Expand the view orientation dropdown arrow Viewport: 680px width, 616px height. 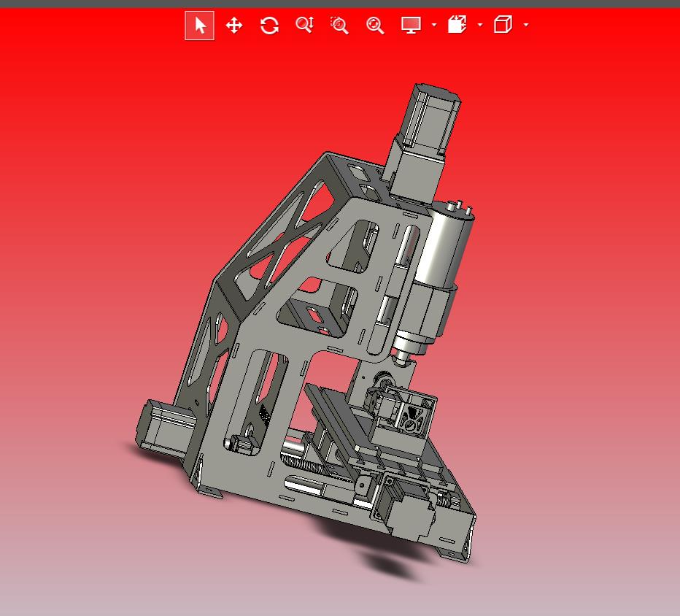(526, 25)
